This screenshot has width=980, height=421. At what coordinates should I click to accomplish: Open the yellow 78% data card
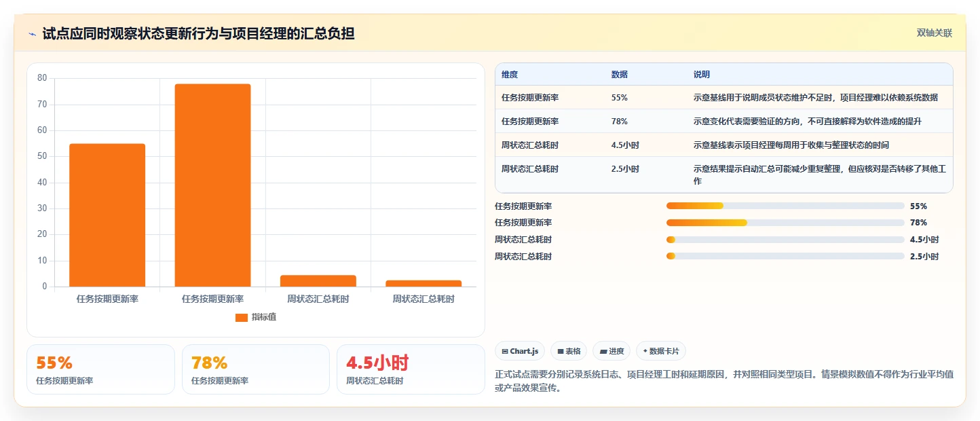tap(256, 369)
